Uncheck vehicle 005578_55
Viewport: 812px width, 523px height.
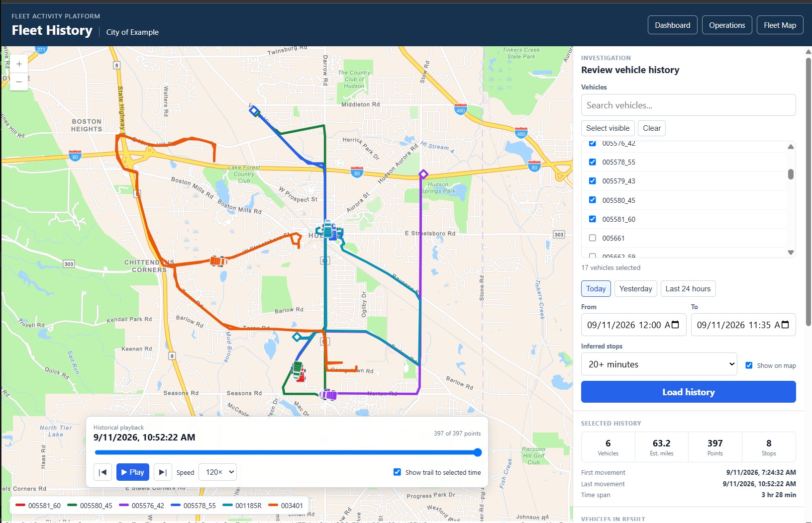pos(593,162)
